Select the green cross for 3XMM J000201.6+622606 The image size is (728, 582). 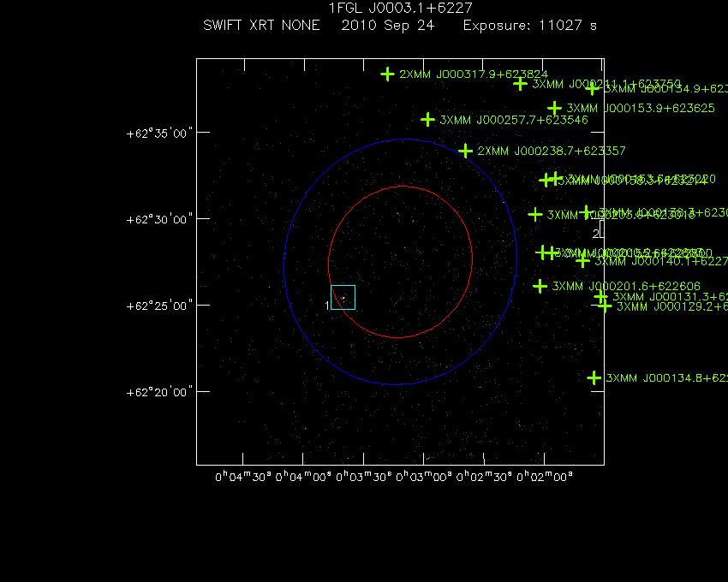click(x=540, y=286)
